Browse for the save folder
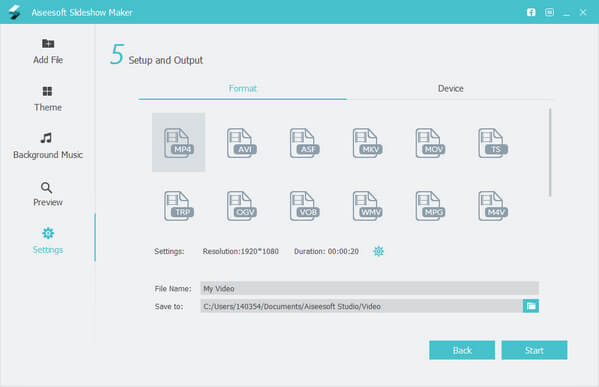 pos(531,306)
